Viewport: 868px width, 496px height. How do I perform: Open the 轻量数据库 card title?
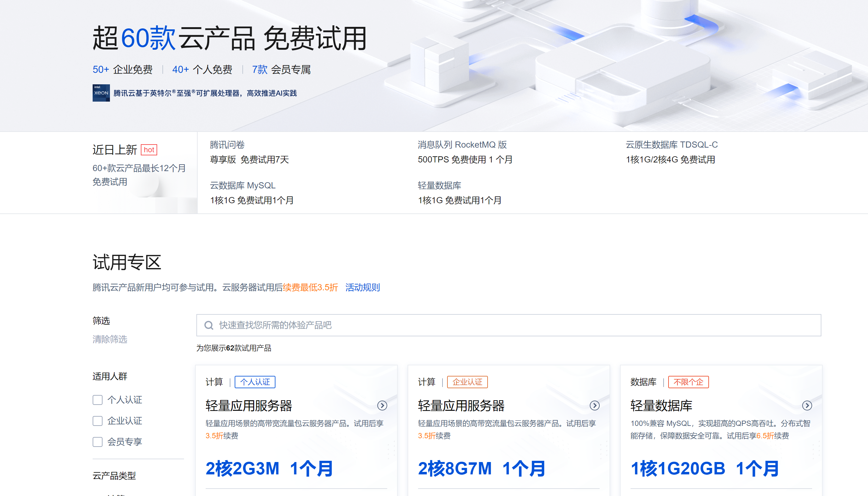[x=661, y=406]
